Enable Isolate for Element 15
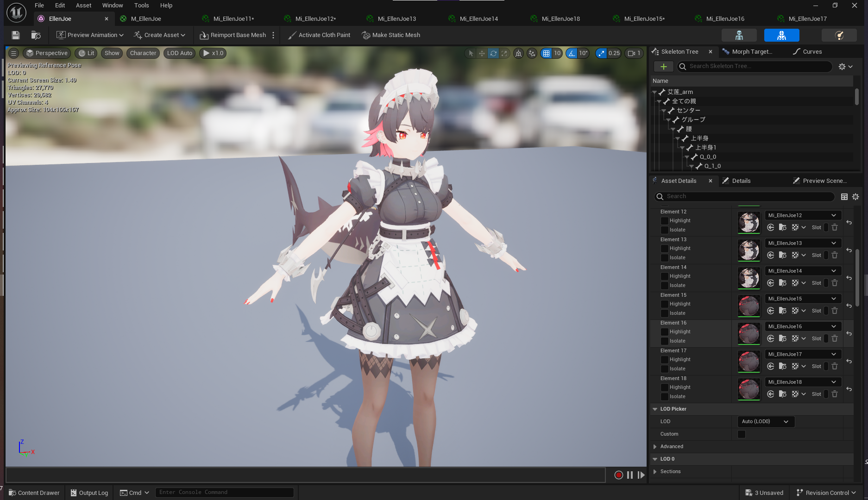Image resolution: width=868 pixels, height=500 pixels. point(665,313)
